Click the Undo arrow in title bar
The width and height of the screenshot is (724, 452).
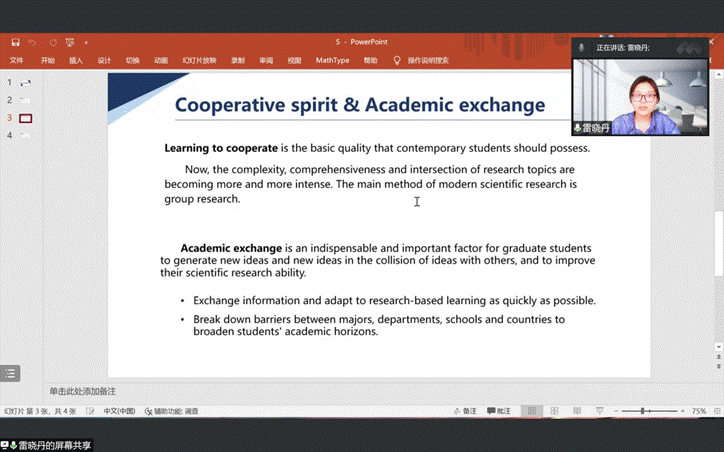tap(33, 43)
